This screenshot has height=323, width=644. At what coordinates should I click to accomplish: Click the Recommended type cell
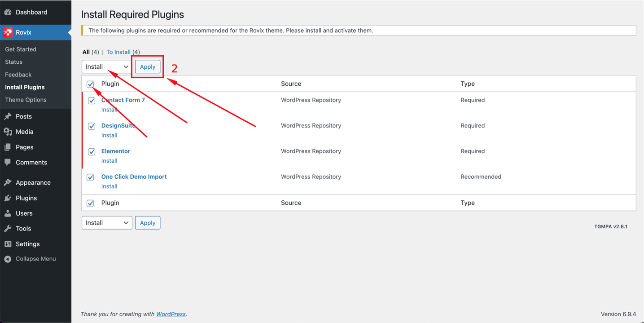481,177
